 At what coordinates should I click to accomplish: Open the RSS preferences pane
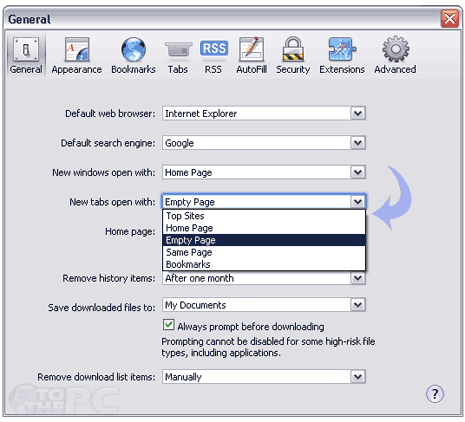213,55
